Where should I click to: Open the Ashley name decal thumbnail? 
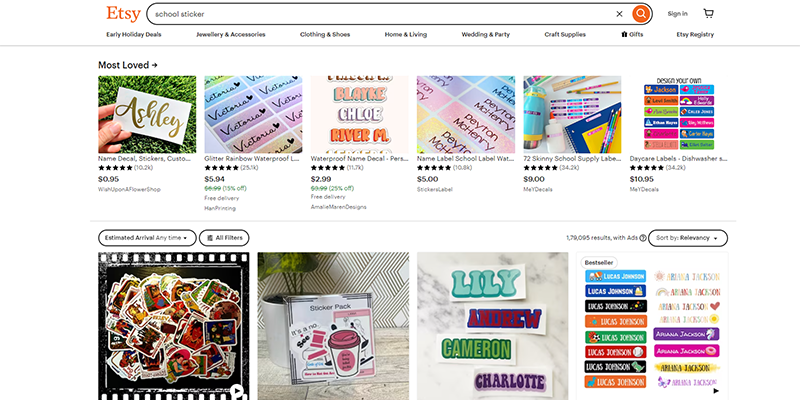tap(147, 114)
